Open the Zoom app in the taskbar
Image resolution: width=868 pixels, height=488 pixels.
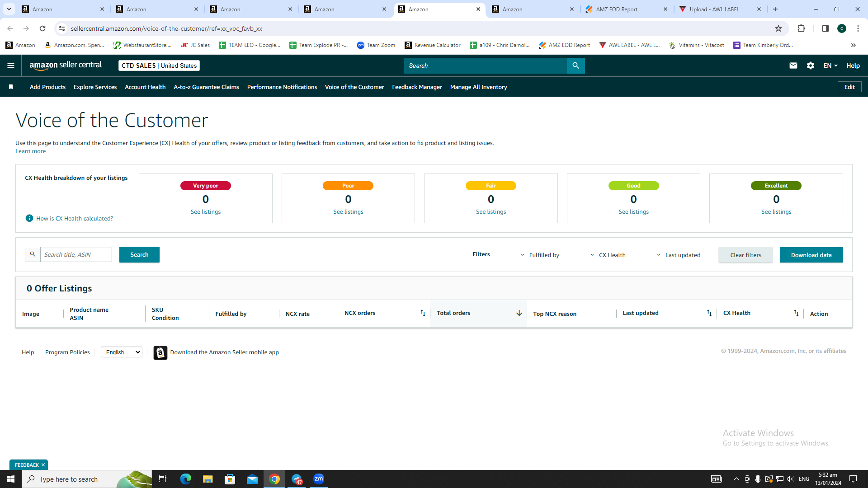[x=319, y=479]
